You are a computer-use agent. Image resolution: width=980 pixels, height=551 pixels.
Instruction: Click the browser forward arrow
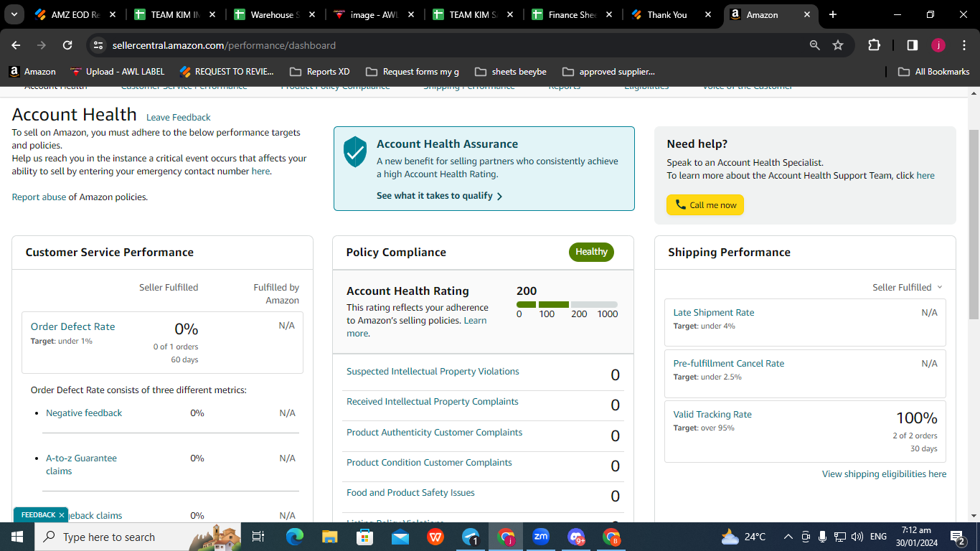pos(42,45)
